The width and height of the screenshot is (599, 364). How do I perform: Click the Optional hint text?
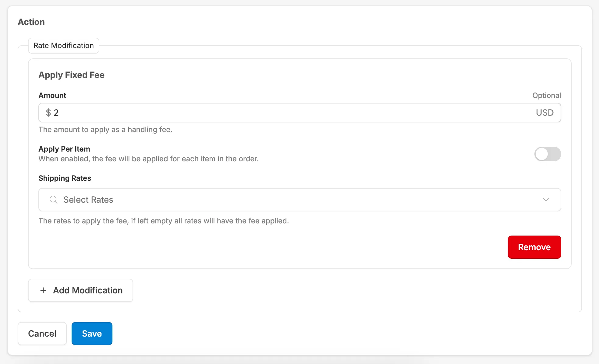pos(546,95)
